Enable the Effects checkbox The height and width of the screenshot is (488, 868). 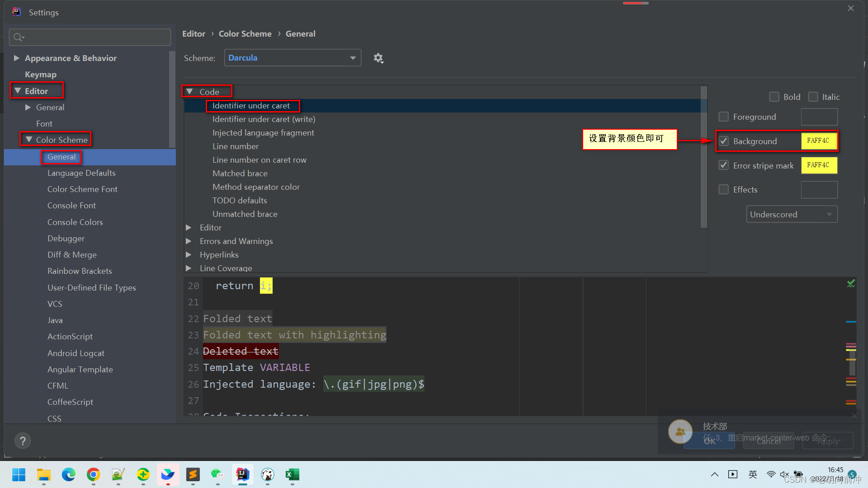click(x=724, y=189)
